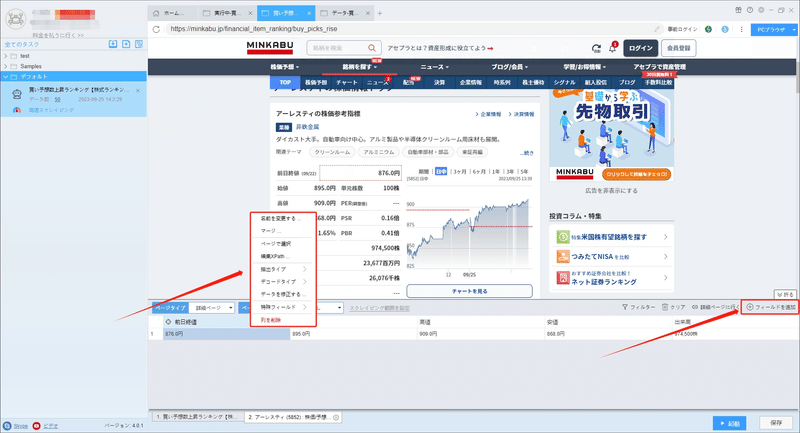Click the 事前ログイン link
The height and width of the screenshot is (433, 800).
(x=682, y=29)
